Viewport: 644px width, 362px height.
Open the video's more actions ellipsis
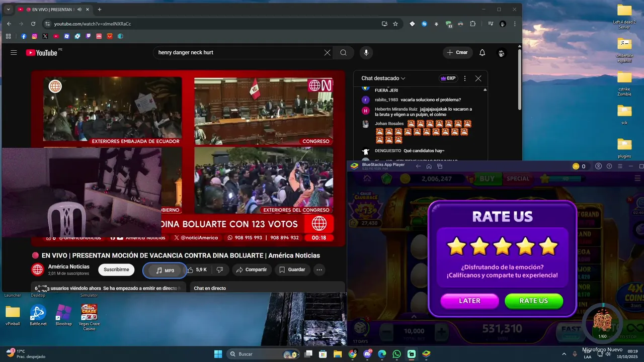(319, 270)
